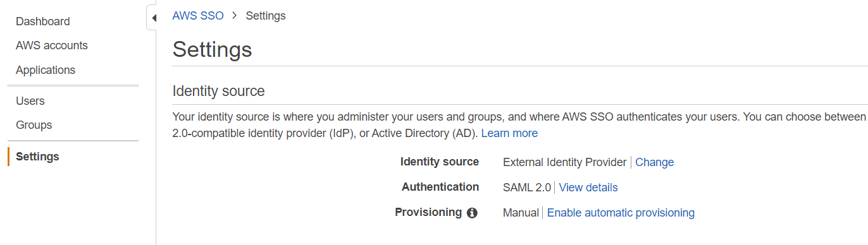Change the identity source
868x245 pixels.
[655, 162]
